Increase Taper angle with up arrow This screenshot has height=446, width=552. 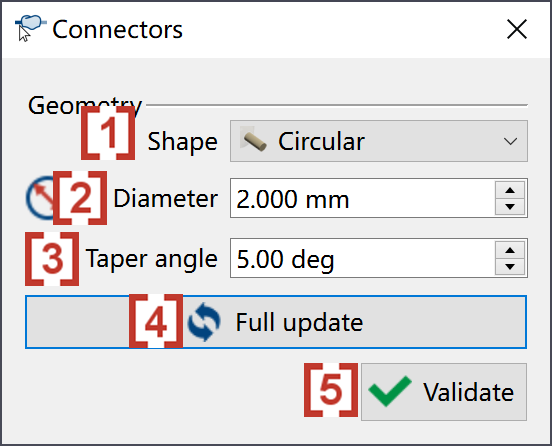point(510,251)
